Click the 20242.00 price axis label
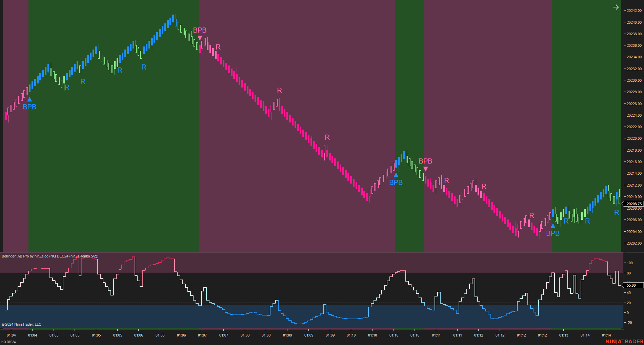Image resolution: width=644 pixels, height=345 pixels. pyautogui.click(x=634, y=11)
